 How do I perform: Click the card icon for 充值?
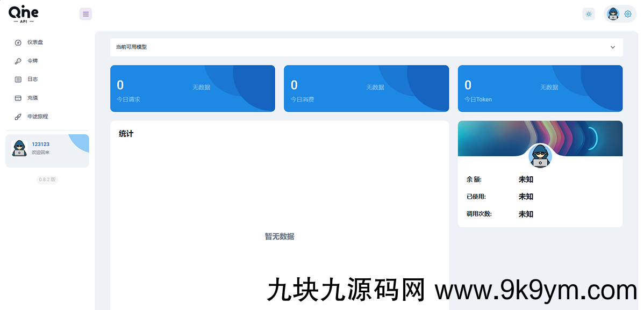18,98
